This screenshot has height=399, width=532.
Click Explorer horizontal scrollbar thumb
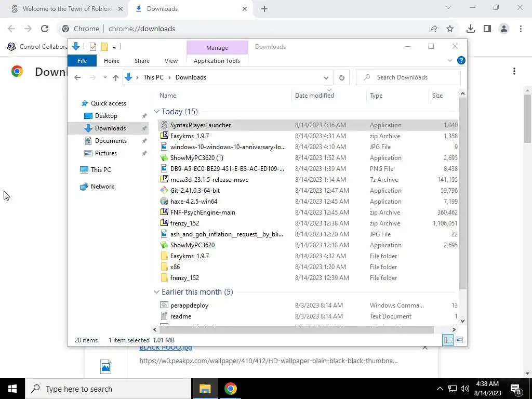(x=296, y=329)
